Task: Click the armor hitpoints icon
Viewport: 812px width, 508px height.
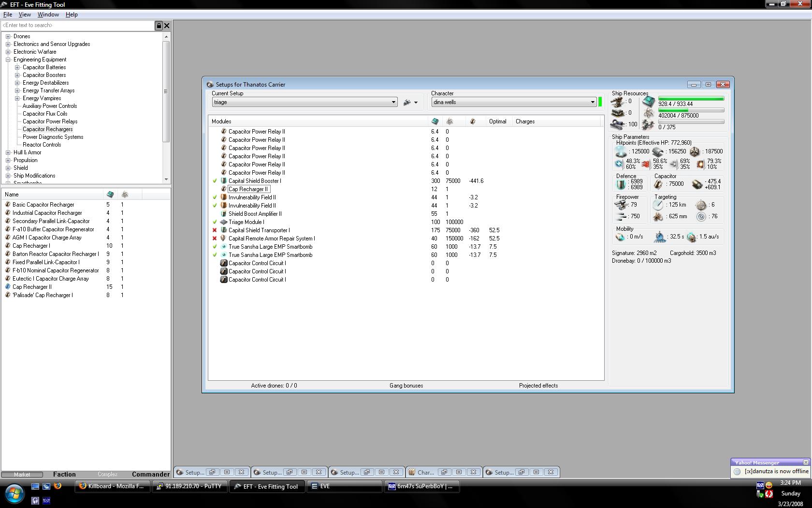Action: 657,152
